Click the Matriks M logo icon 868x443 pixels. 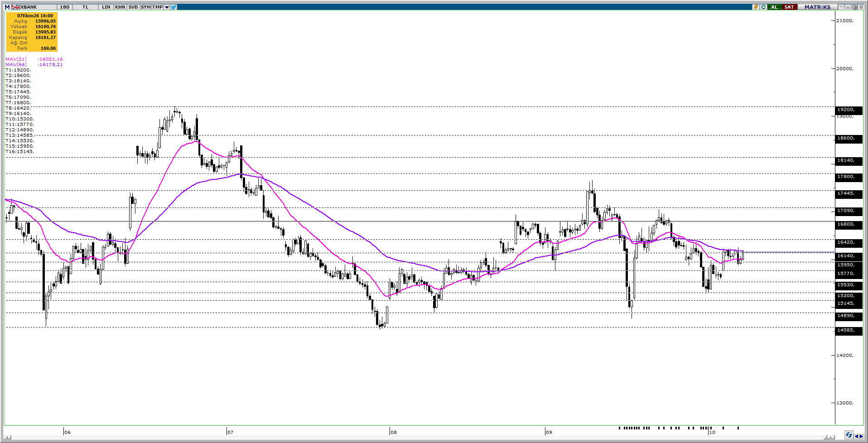pos(7,7)
